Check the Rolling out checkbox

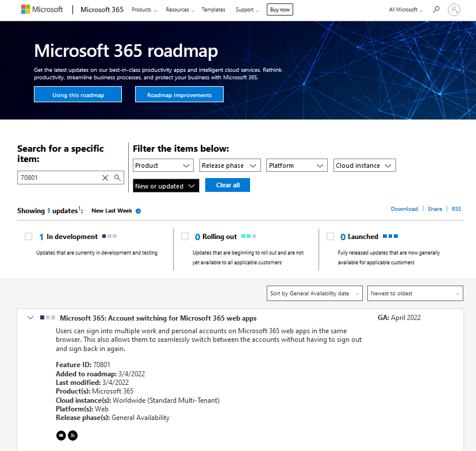click(185, 237)
